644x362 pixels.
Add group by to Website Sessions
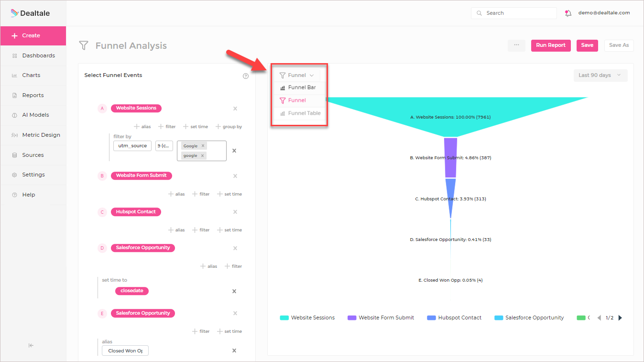coord(229,127)
